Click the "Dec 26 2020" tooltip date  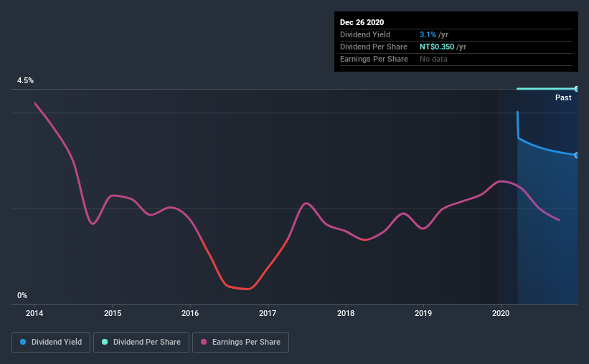pyautogui.click(x=364, y=22)
